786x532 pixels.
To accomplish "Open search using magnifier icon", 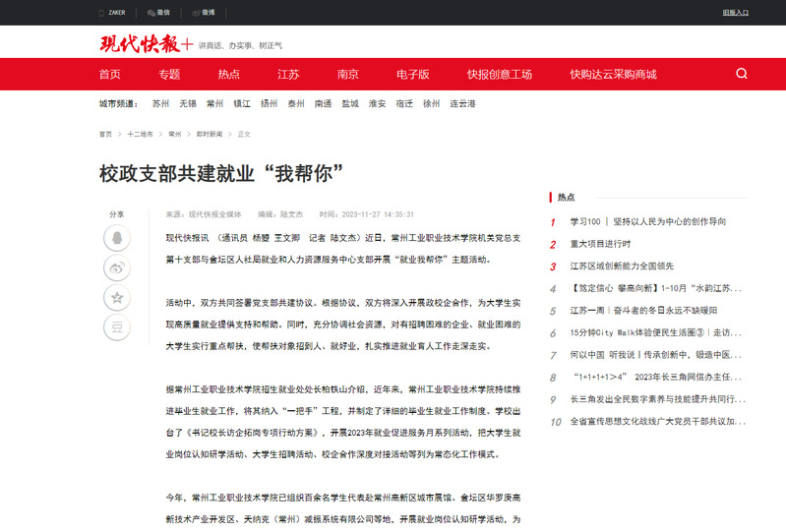I will pos(742,74).
